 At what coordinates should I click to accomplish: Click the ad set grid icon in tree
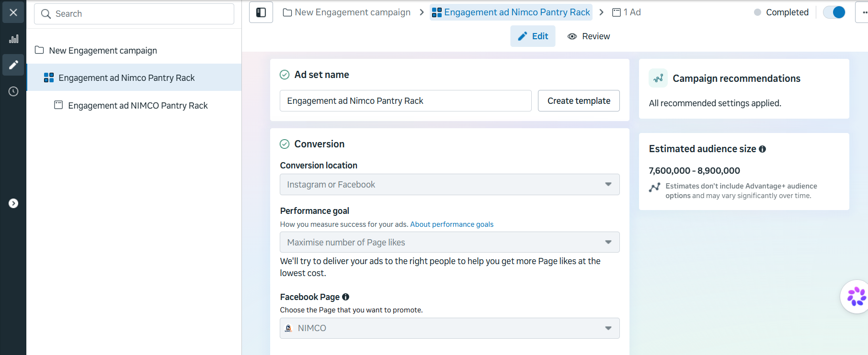point(49,78)
